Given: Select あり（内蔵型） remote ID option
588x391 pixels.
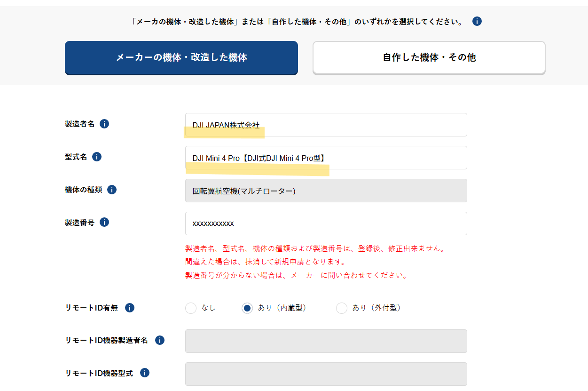Looking at the screenshot, I should pyautogui.click(x=247, y=308).
